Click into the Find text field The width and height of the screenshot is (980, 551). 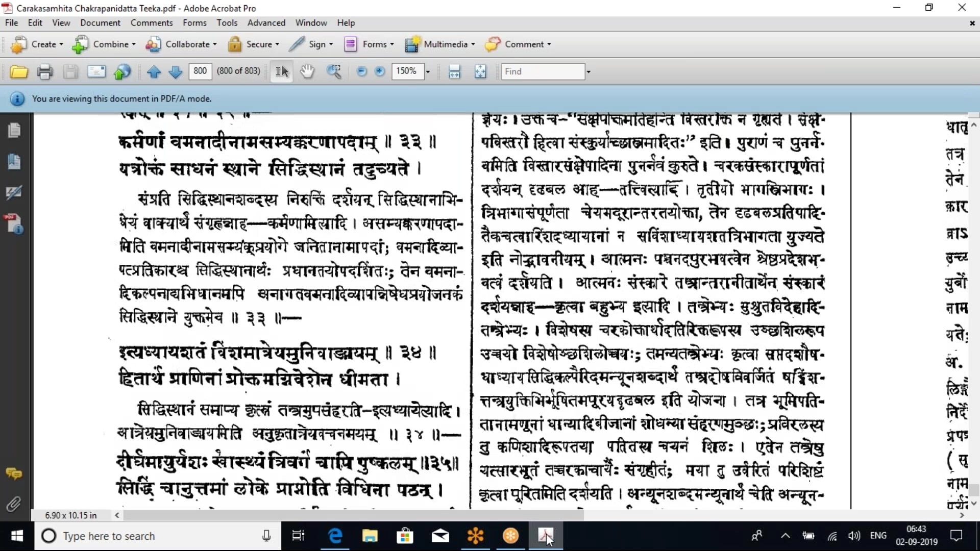coord(542,71)
